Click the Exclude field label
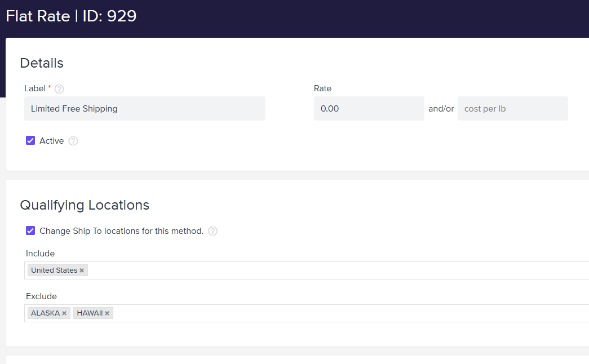The width and height of the screenshot is (589, 364). click(x=41, y=296)
